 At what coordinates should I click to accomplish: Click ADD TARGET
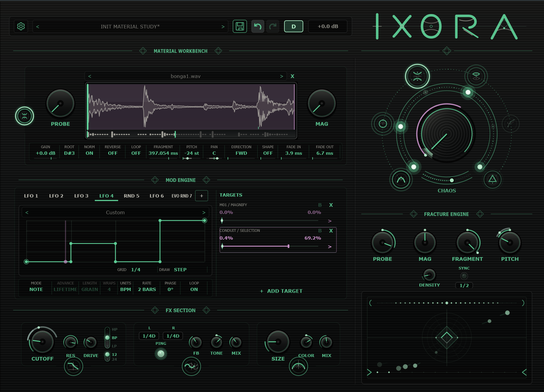(281, 291)
